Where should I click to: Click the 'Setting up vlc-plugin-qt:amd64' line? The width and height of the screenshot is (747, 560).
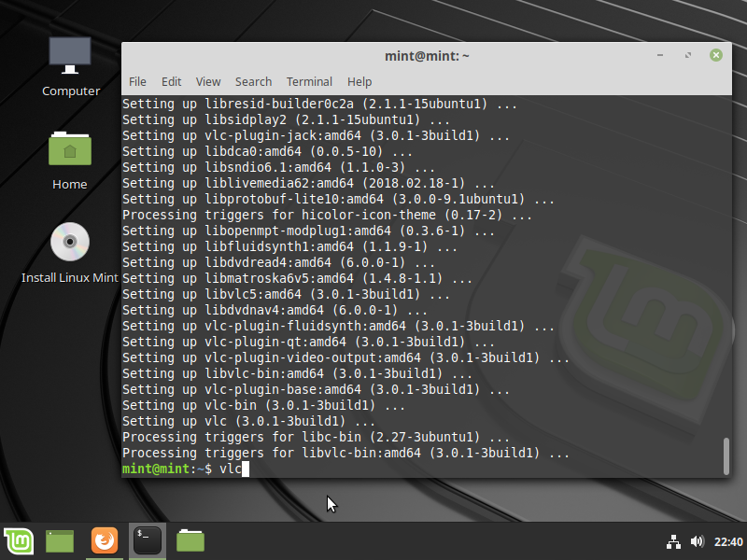(x=308, y=342)
